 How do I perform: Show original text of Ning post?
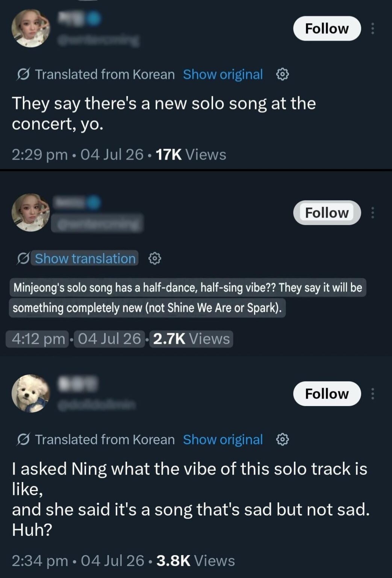223,440
